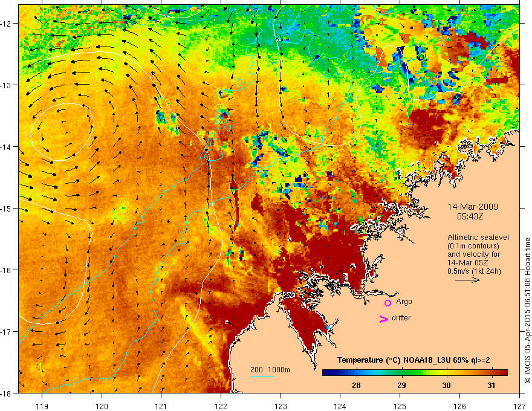Click latitude axis label -16
The width and height of the screenshot is (532, 411).
[7, 270]
